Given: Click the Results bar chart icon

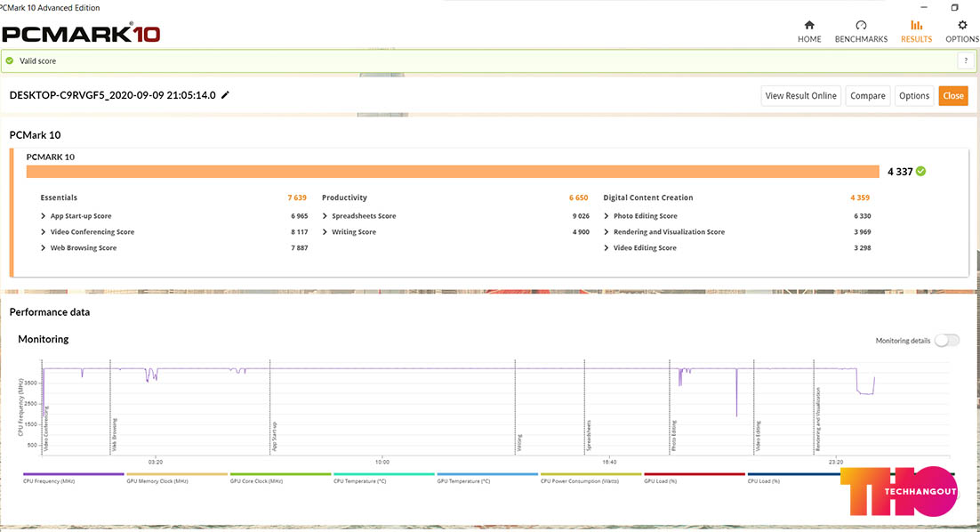Looking at the screenshot, I should click(x=916, y=25).
